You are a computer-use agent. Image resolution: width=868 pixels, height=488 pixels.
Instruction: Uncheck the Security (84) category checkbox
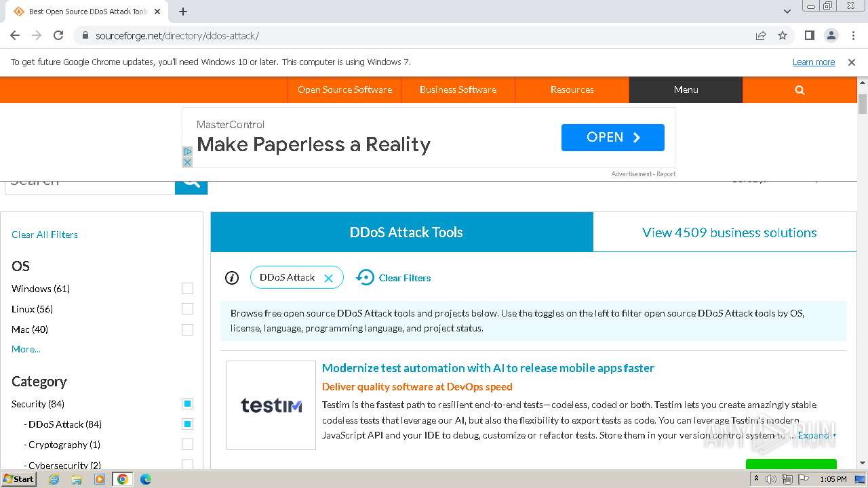tap(188, 404)
